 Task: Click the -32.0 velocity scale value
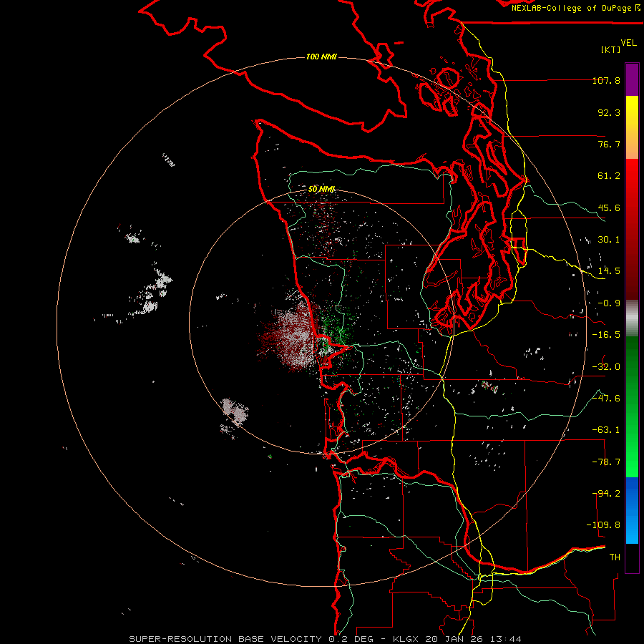pyautogui.click(x=606, y=367)
